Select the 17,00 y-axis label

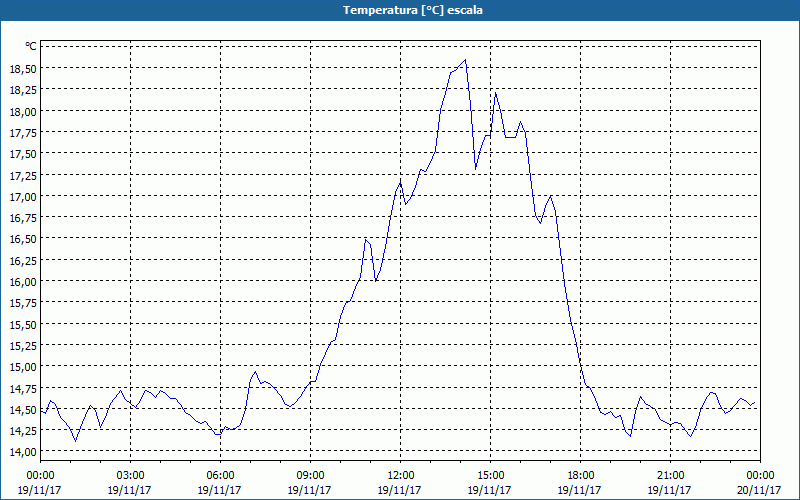click(23, 196)
